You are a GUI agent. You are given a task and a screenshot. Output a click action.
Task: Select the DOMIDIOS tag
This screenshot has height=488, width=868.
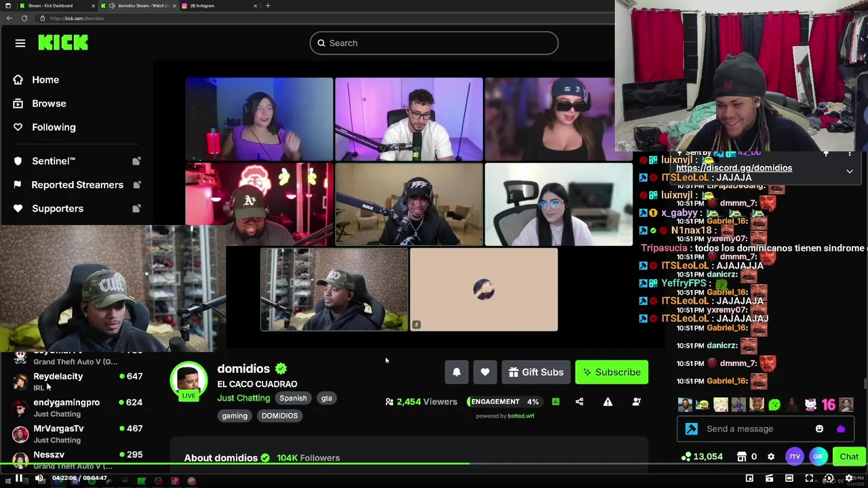279,416
